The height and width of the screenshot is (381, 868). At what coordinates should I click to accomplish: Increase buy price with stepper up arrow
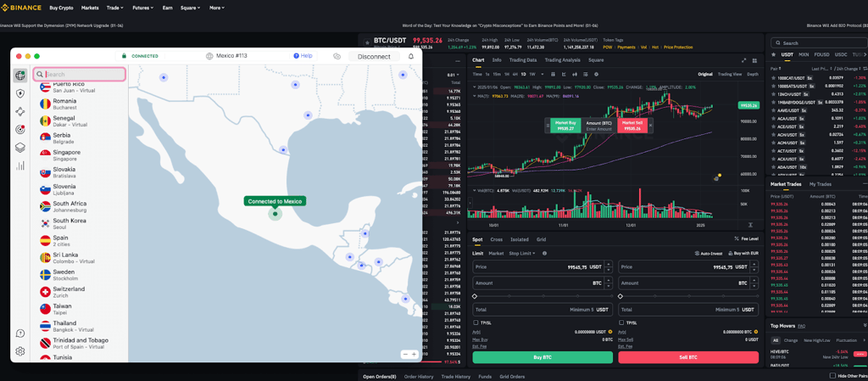pyautogui.click(x=609, y=264)
